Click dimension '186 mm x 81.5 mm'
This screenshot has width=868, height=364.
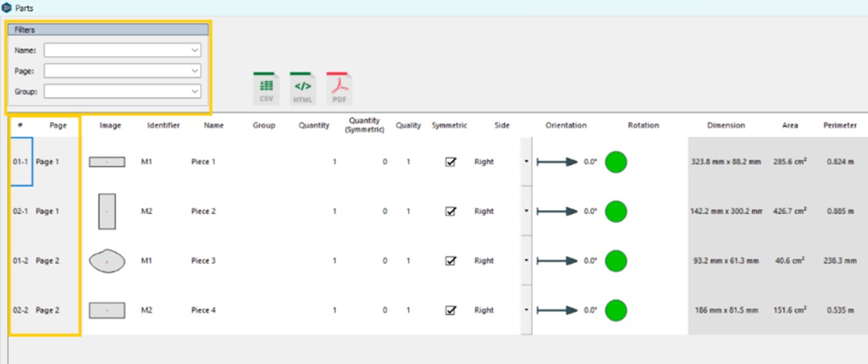(726, 310)
